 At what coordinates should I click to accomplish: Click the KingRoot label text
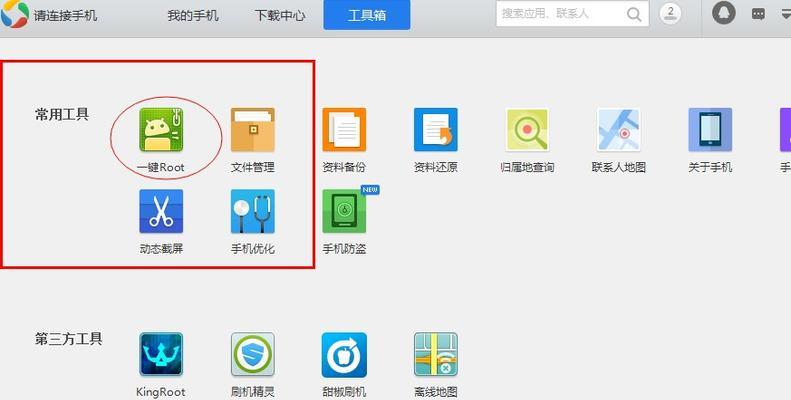pyautogui.click(x=161, y=392)
